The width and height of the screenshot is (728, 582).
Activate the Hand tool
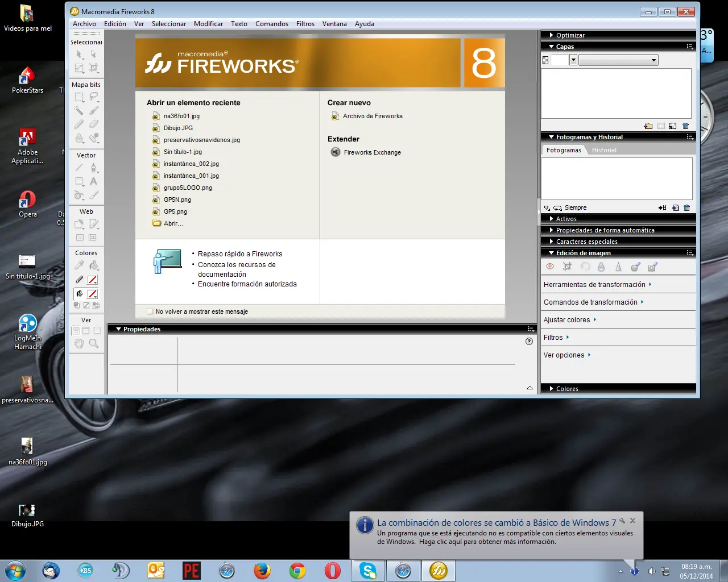79,343
